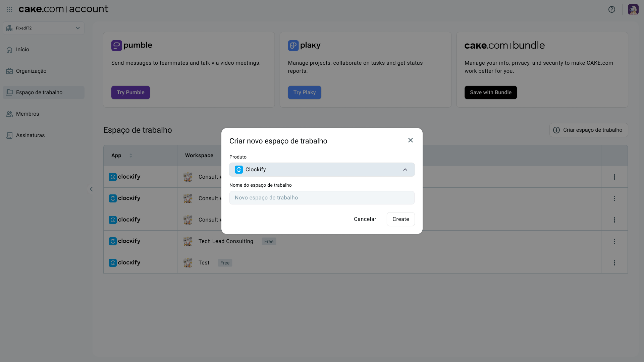Open options menu for Test workspace row
644x362 pixels.
point(614,263)
